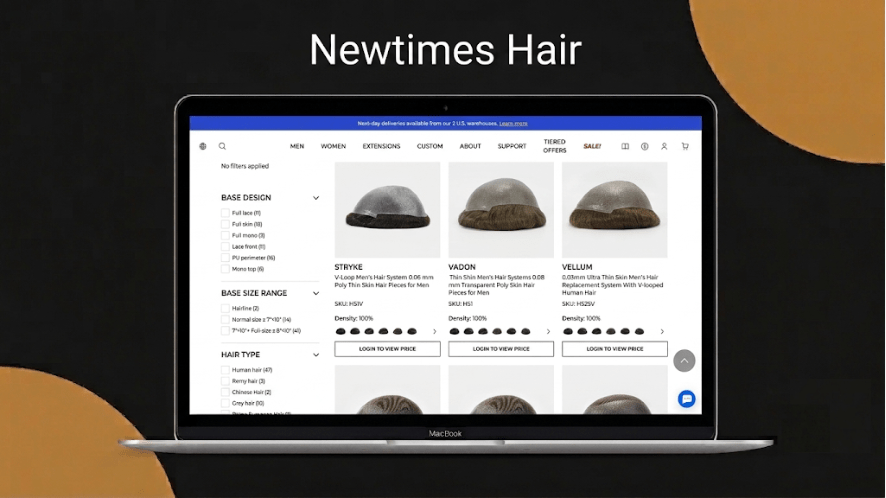Open the SUPPORT menu
886x498 pixels.
pyautogui.click(x=512, y=146)
